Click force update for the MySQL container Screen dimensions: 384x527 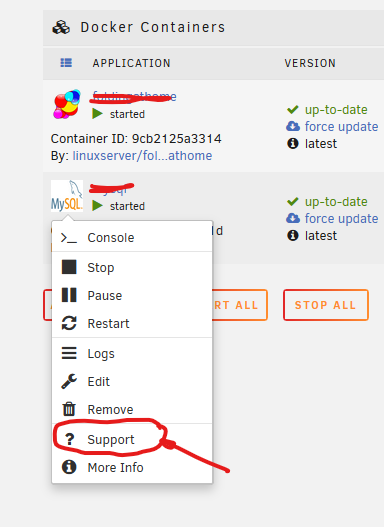[x=341, y=219]
